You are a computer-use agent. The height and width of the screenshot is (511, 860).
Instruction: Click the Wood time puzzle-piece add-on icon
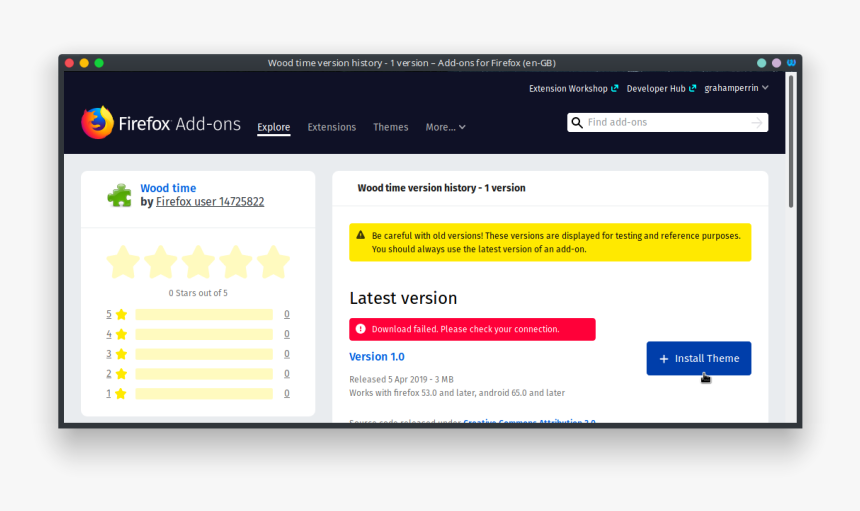[x=120, y=195]
